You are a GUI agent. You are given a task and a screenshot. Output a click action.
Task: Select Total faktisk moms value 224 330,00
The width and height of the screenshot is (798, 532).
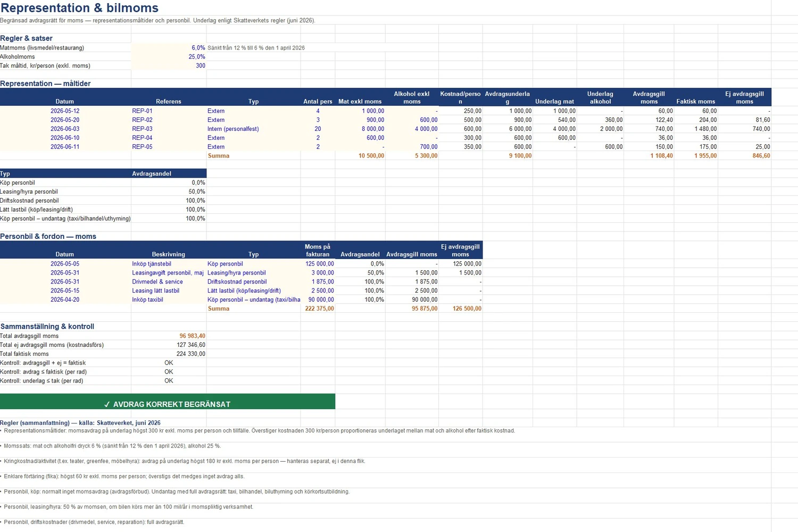169,354
